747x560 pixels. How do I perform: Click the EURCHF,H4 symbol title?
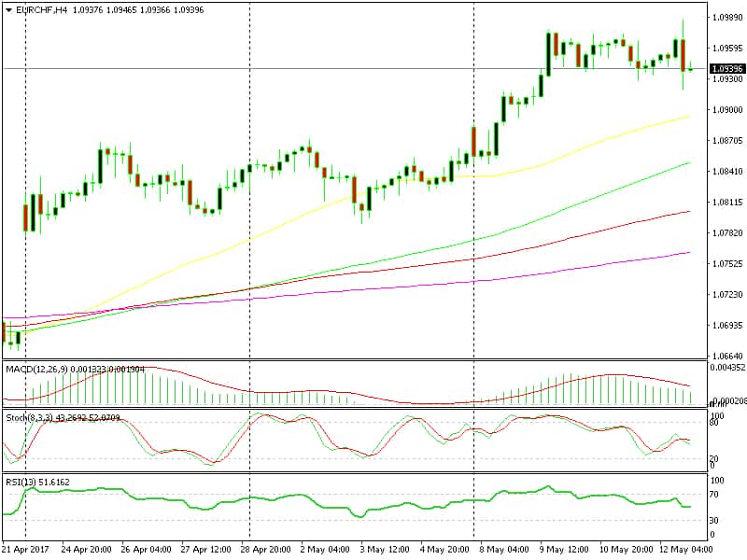[41, 10]
